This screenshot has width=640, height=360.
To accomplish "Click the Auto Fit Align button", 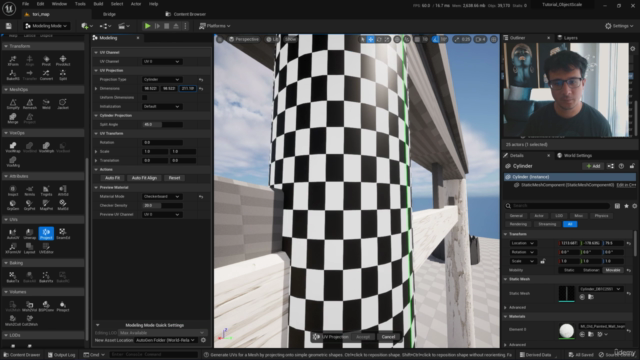I will [144, 178].
